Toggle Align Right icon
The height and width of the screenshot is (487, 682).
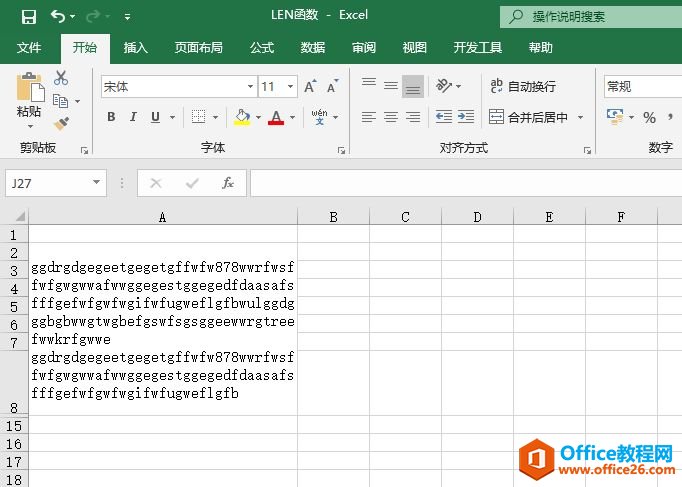413,117
